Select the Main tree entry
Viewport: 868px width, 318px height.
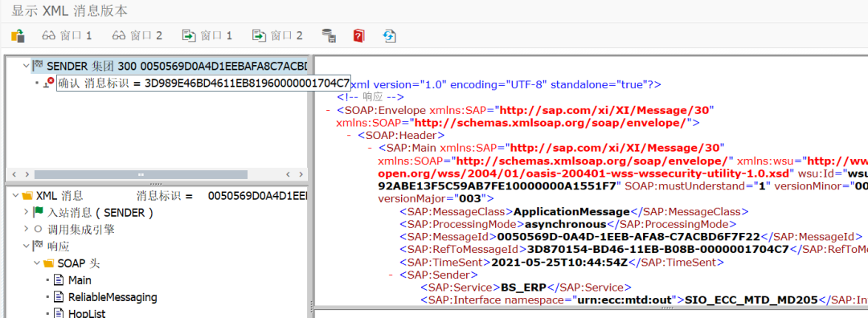point(80,280)
